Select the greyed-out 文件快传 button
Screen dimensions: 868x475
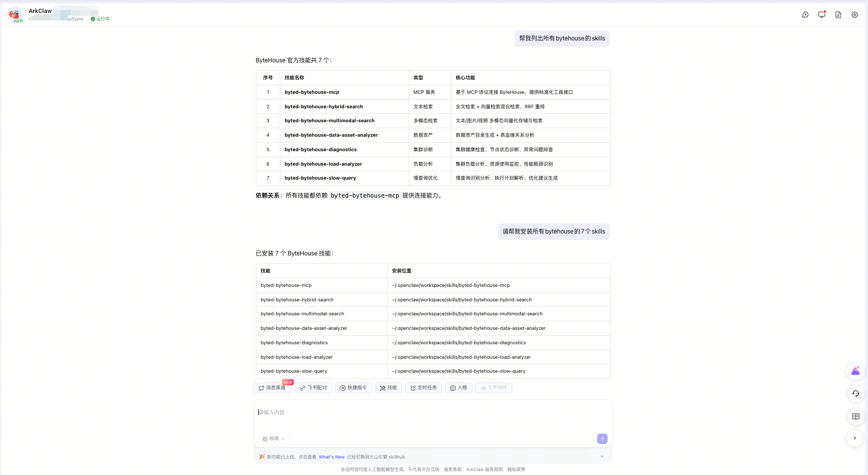(494, 388)
